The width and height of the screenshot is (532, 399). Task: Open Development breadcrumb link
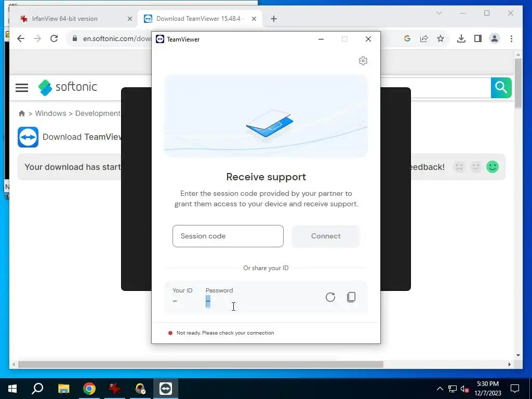[98, 113]
